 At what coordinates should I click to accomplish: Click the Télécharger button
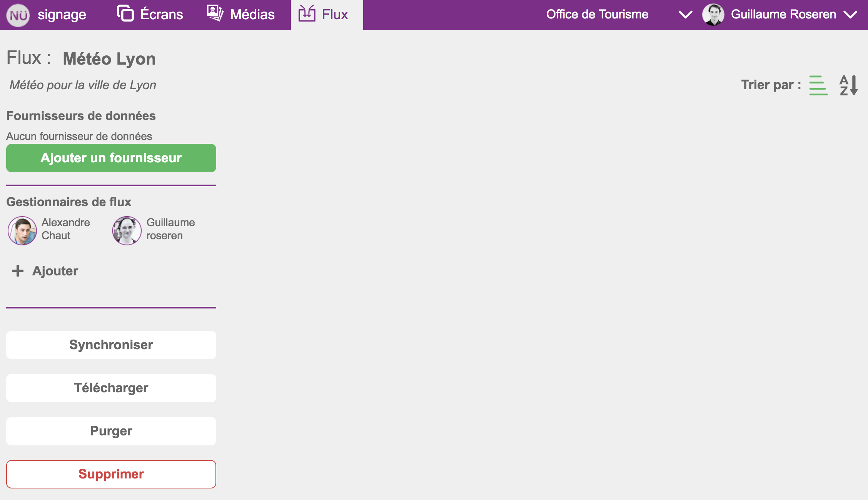tap(111, 388)
